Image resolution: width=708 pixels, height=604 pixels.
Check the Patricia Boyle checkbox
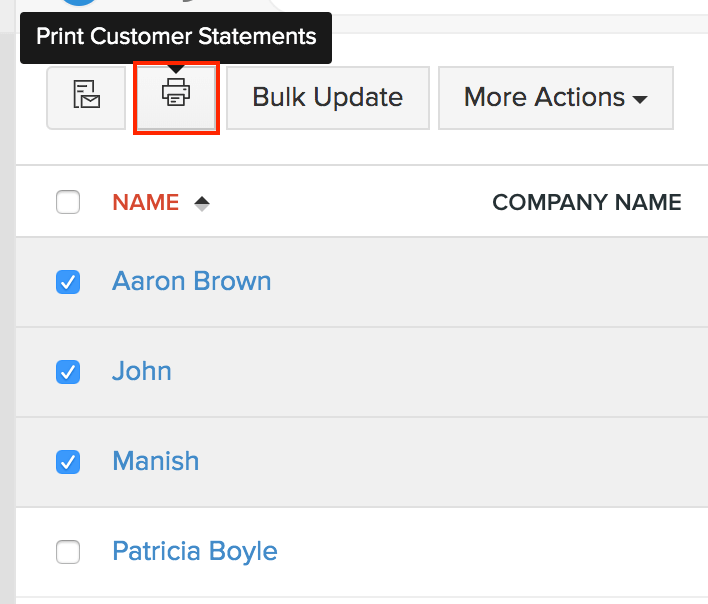[68, 552]
